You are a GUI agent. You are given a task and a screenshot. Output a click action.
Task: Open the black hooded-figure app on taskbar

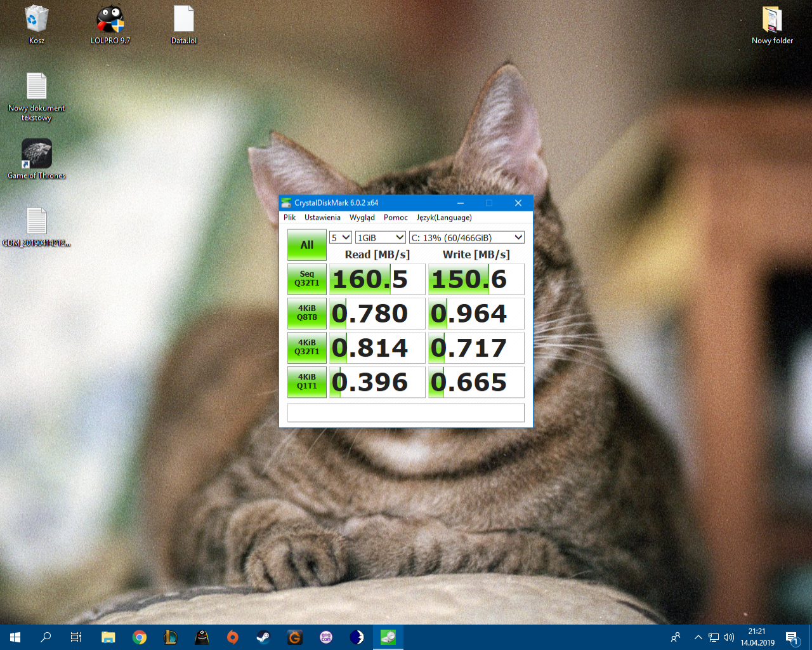(202, 637)
